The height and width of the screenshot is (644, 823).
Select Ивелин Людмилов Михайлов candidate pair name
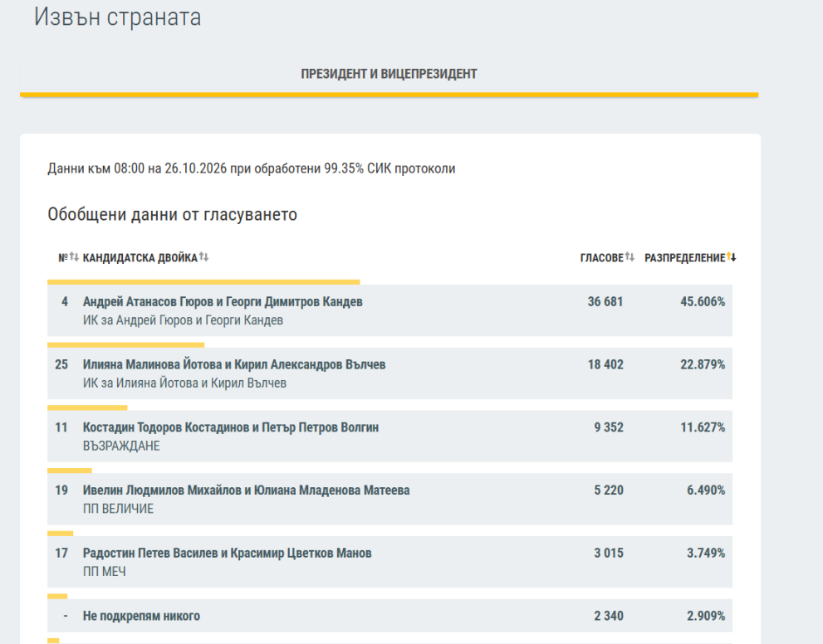[x=246, y=490]
